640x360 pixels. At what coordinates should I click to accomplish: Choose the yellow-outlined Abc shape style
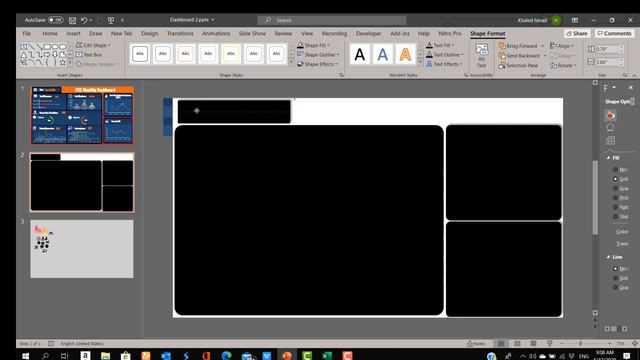231,53
